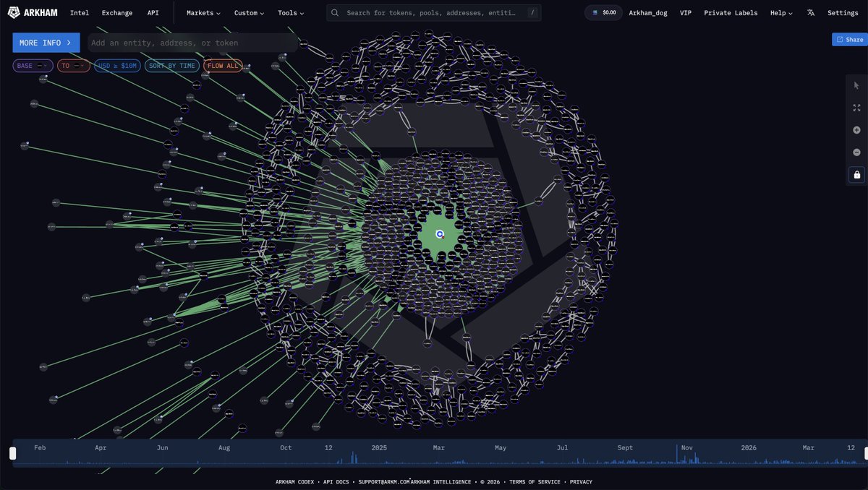Focus the token and address search field

tap(434, 13)
